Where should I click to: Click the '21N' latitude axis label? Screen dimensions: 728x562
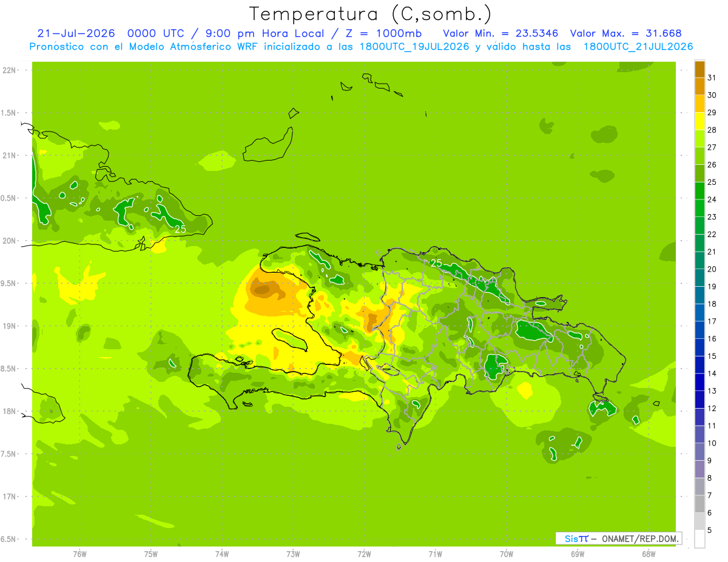coord(10,155)
